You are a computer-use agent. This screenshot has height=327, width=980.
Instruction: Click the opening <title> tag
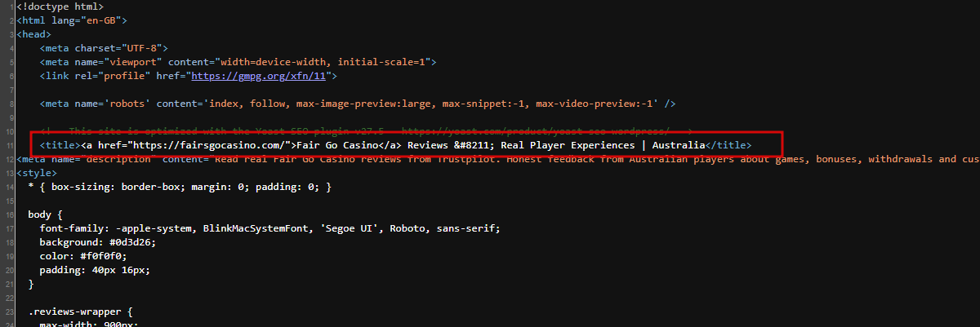(60, 145)
